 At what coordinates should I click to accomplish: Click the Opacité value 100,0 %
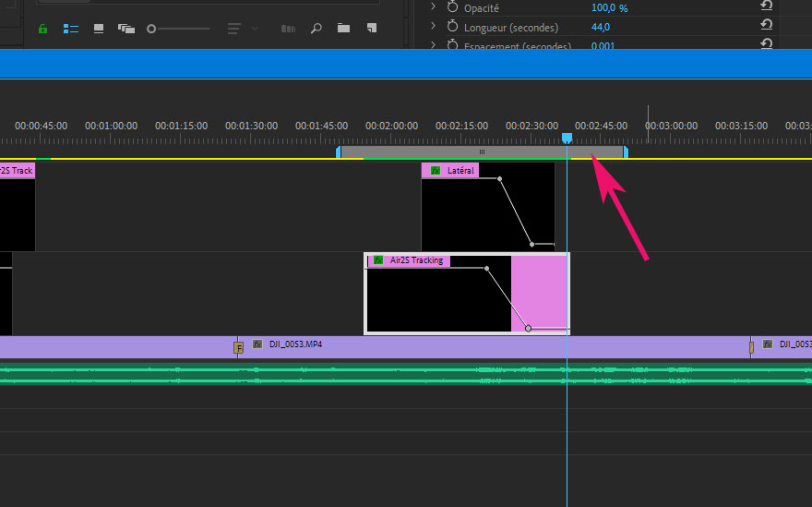609,7
